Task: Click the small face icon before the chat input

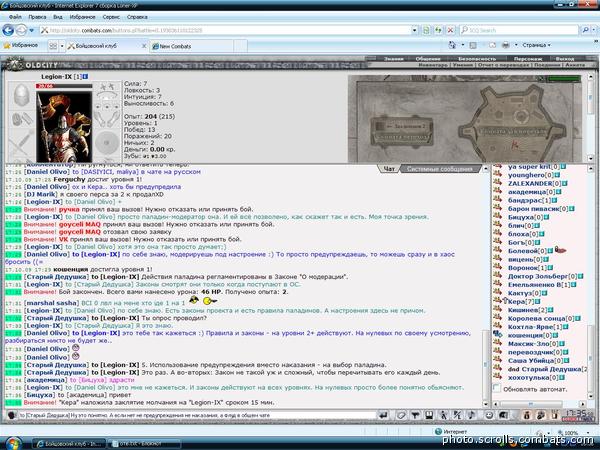Action: (11, 415)
